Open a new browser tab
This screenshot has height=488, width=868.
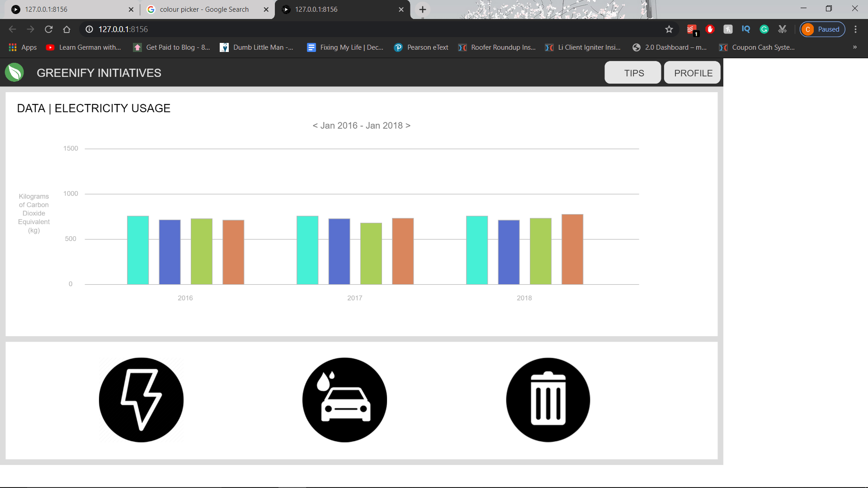pyautogui.click(x=423, y=9)
